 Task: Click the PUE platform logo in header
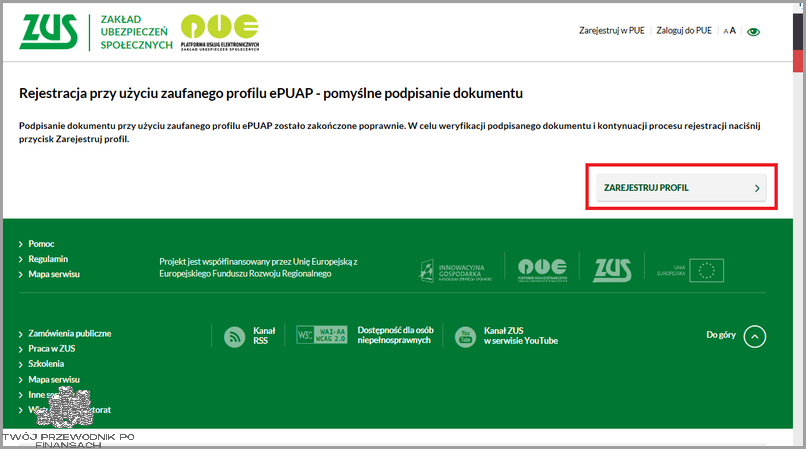[x=219, y=32]
